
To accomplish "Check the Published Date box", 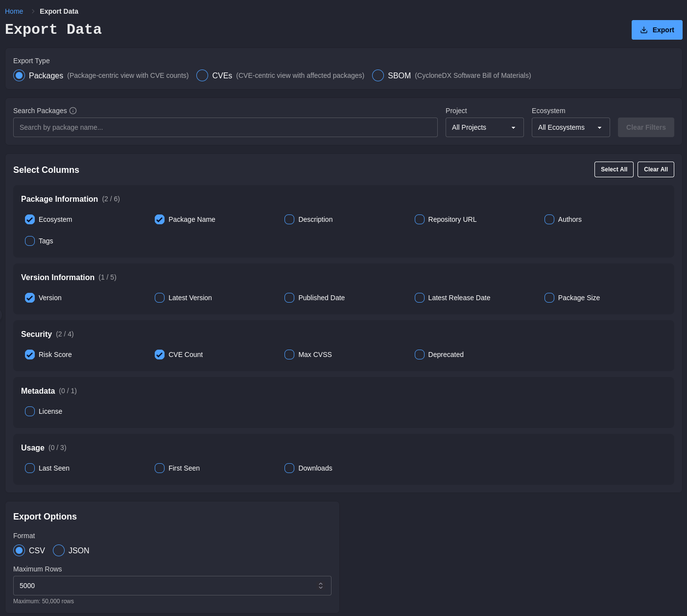I will click(289, 298).
